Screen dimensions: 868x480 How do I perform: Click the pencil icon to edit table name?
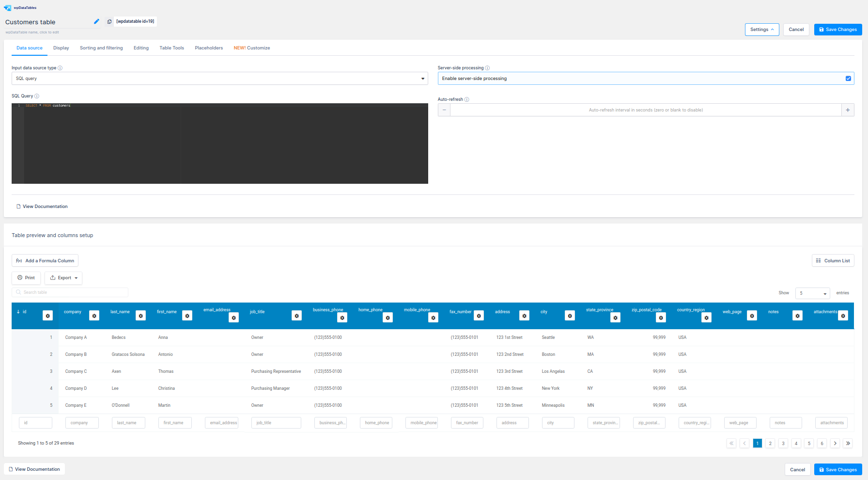[x=96, y=21]
